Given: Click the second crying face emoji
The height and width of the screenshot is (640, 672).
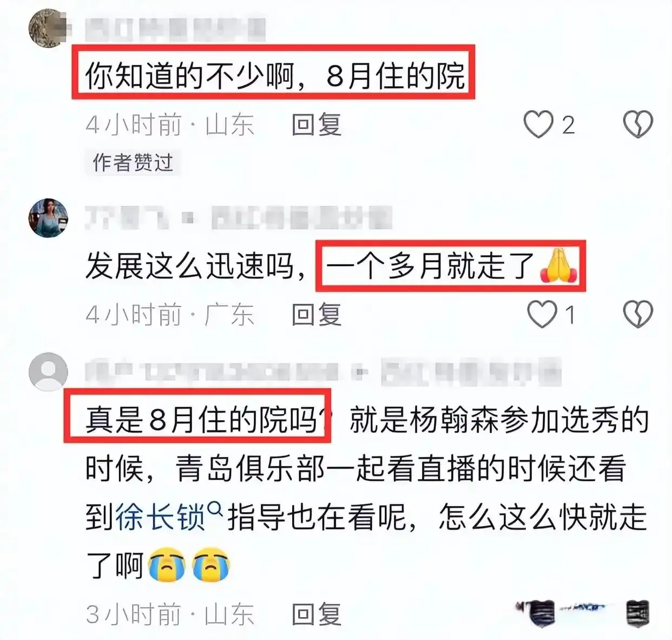Looking at the screenshot, I should click(x=212, y=565).
